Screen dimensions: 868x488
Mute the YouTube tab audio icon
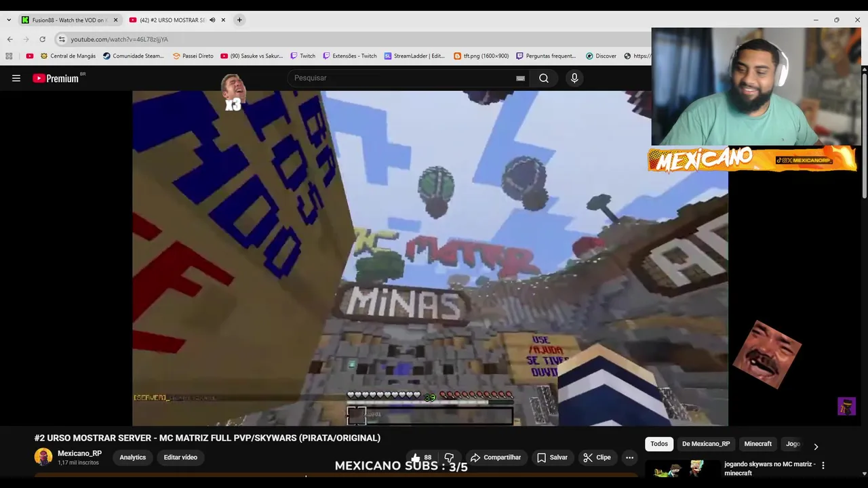[x=212, y=20]
